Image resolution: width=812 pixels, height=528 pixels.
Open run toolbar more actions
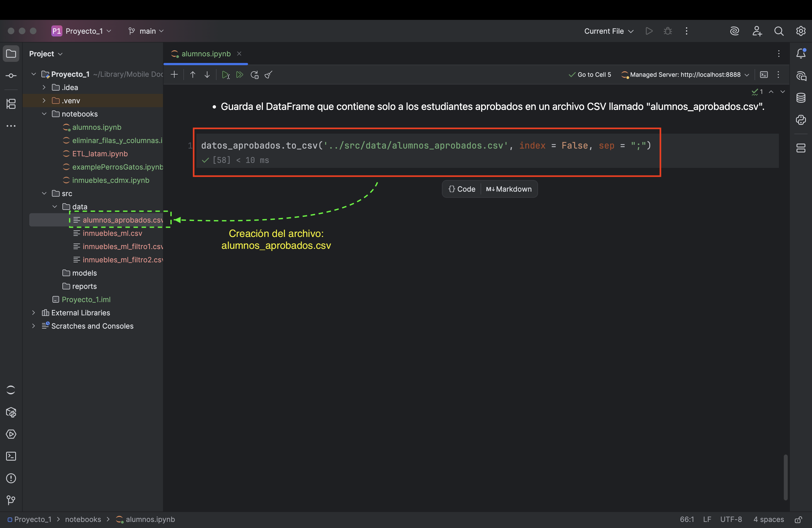point(686,31)
